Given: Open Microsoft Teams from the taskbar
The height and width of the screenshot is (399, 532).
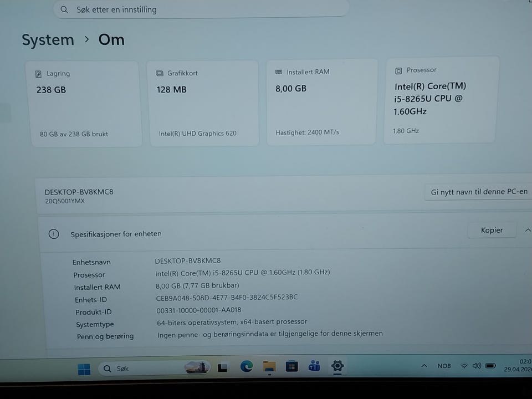Looking at the screenshot, I should click(314, 366).
